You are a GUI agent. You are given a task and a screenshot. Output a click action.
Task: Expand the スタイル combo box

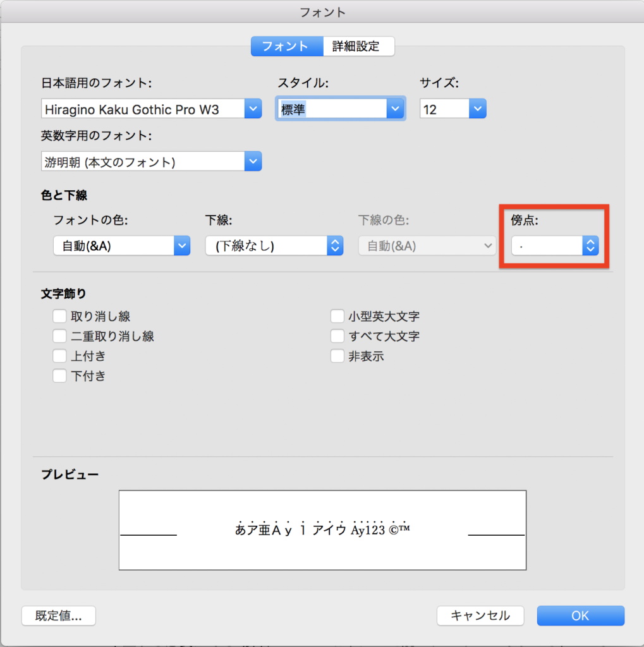[395, 108]
